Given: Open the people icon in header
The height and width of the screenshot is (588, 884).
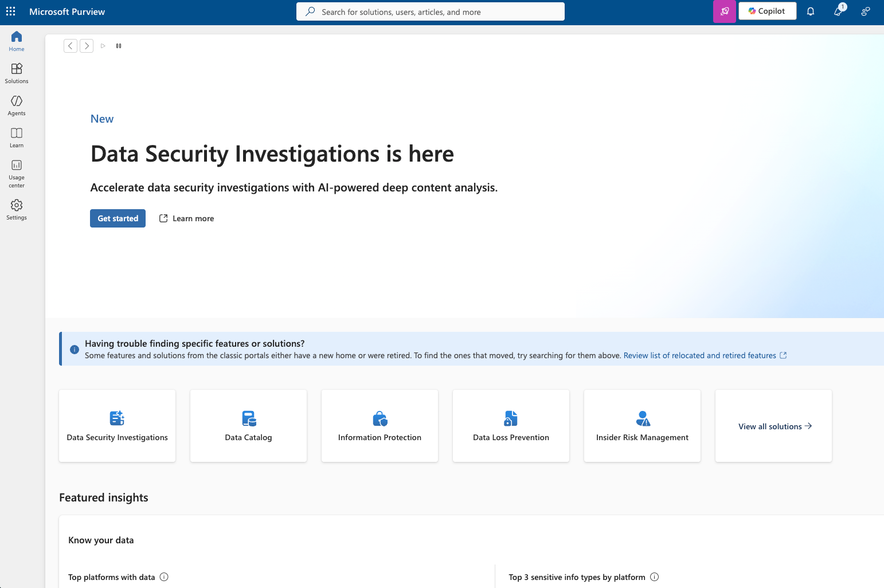Looking at the screenshot, I should coord(866,11).
